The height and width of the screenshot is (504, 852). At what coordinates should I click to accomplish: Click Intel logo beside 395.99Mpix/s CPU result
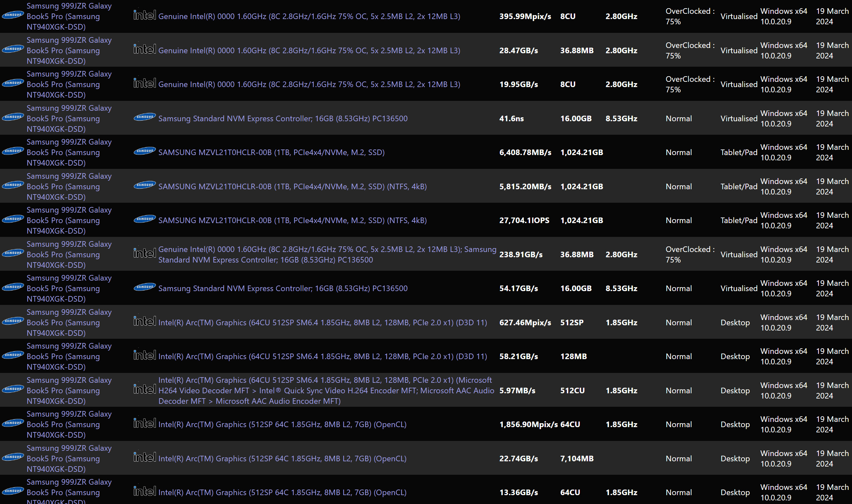144,15
